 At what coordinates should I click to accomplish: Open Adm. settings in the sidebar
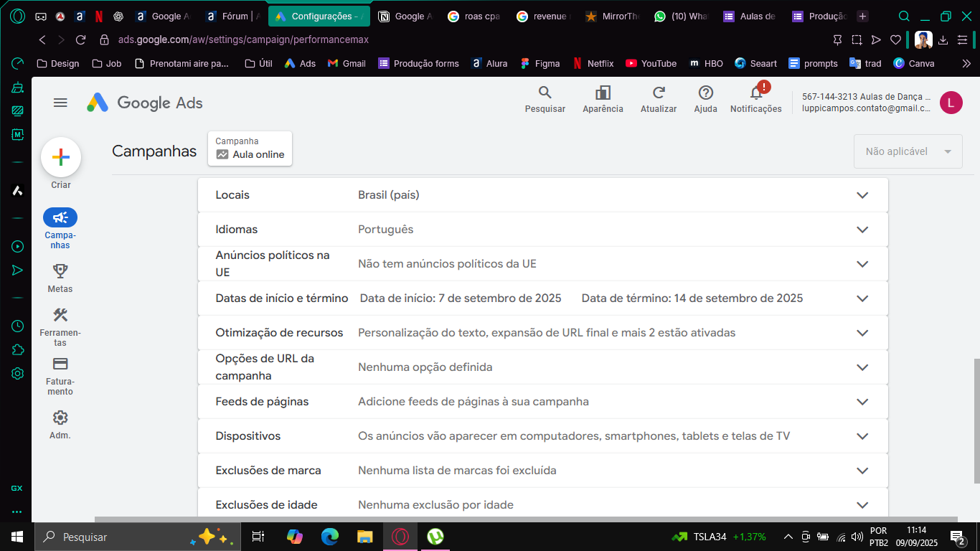[60, 424]
